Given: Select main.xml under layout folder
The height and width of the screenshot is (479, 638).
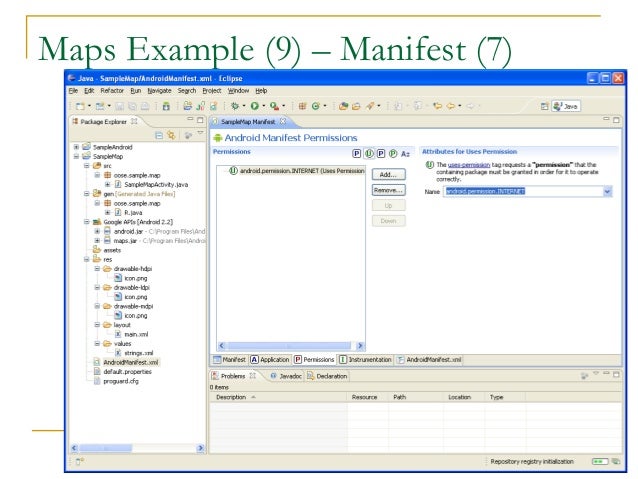Looking at the screenshot, I should pyautogui.click(x=136, y=334).
